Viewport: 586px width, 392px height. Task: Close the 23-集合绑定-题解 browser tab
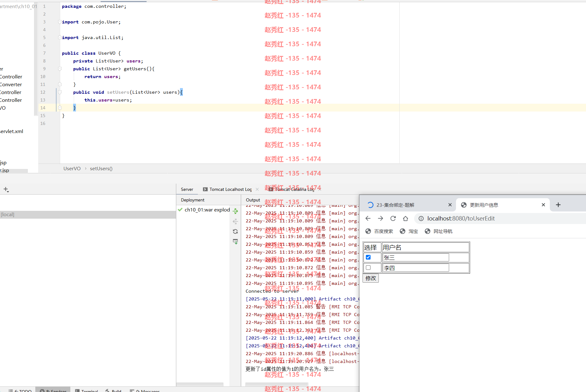(450, 205)
